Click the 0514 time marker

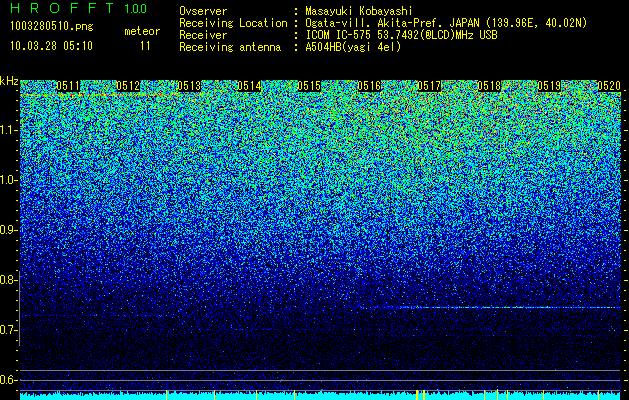249,86
